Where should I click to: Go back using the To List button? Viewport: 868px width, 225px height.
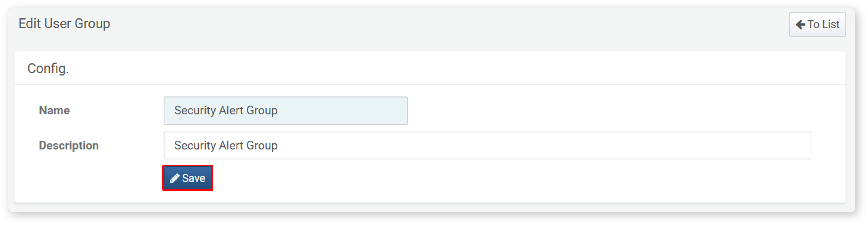(x=817, y=25)
